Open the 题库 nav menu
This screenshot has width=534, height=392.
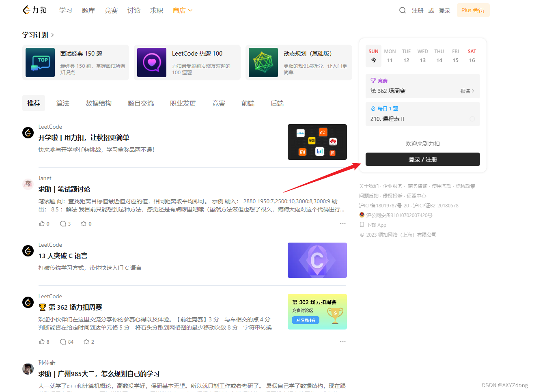click(x=88, y=10)
